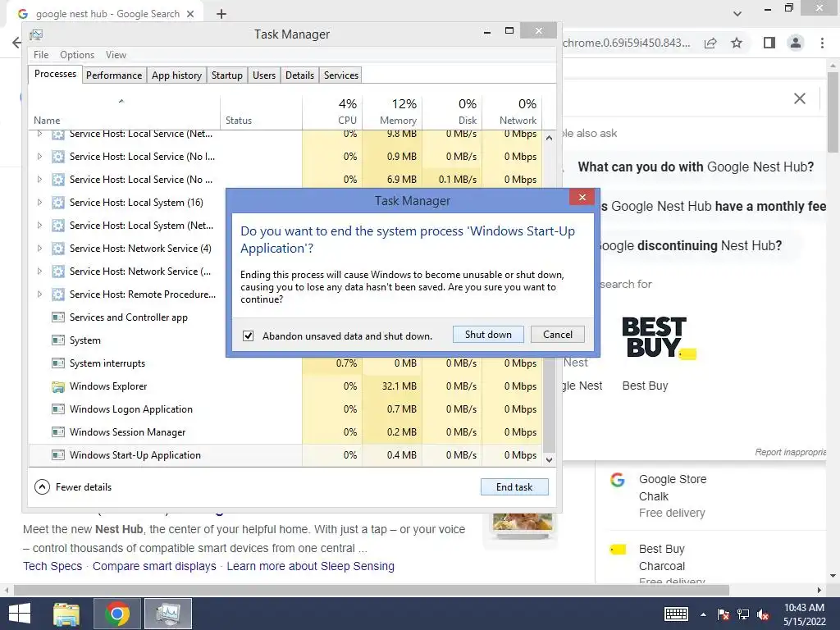Click the Windows Session Manager icon

[x=58, y=432]
